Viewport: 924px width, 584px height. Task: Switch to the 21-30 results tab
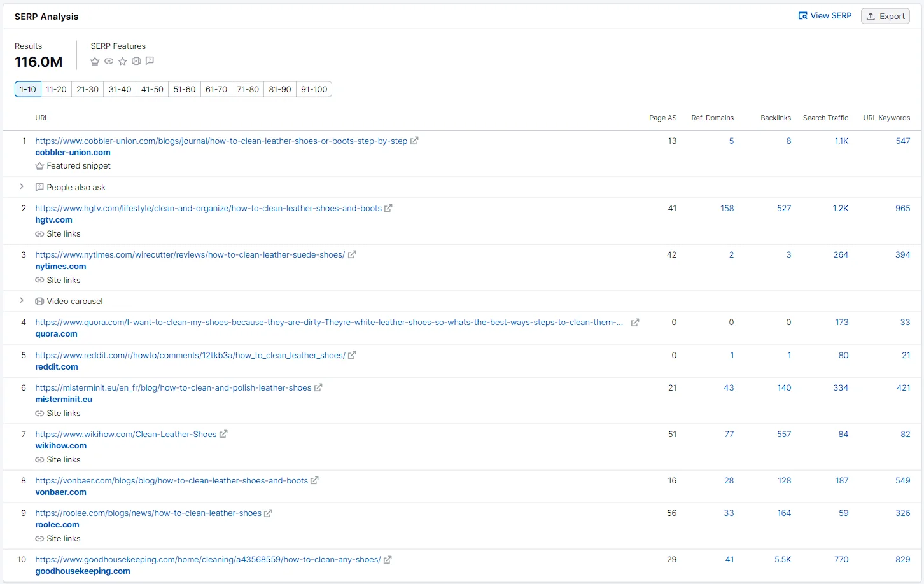[88, 89]
